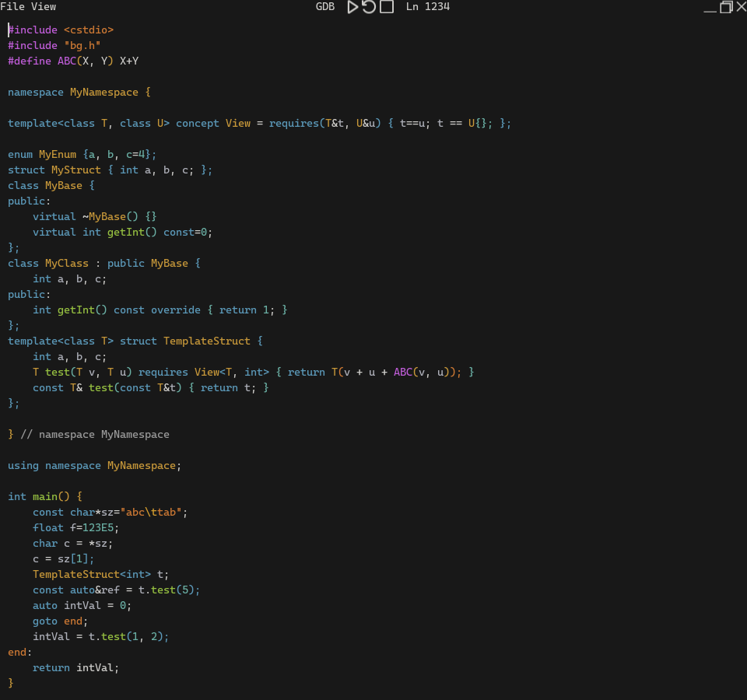
Task: Open the File menu
Action: click(x=12, y=7)
